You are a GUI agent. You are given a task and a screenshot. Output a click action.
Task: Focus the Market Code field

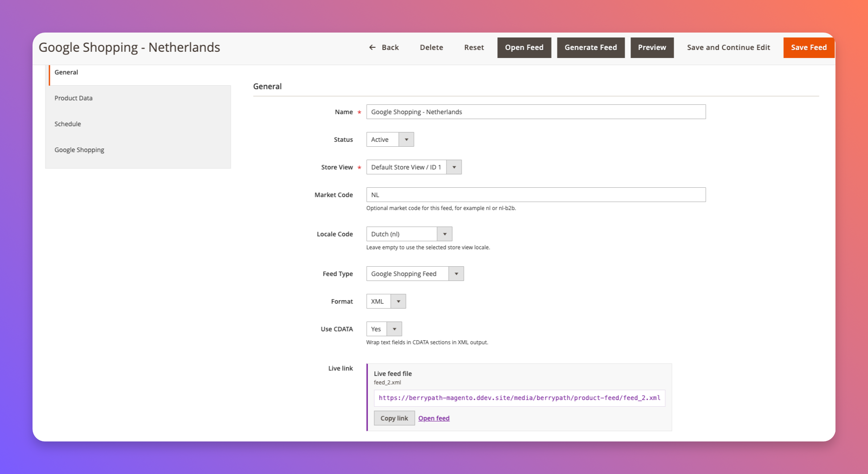pos(536,195)
